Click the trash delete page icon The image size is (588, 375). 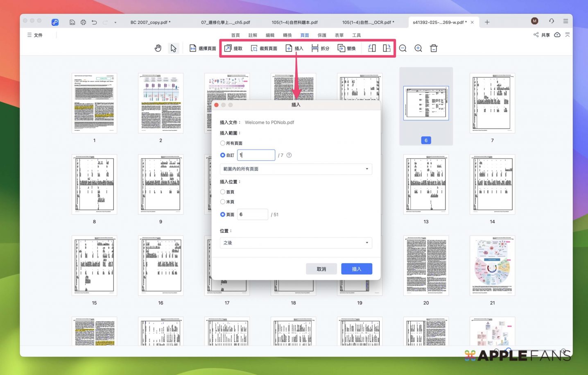[x=434, y=48]
